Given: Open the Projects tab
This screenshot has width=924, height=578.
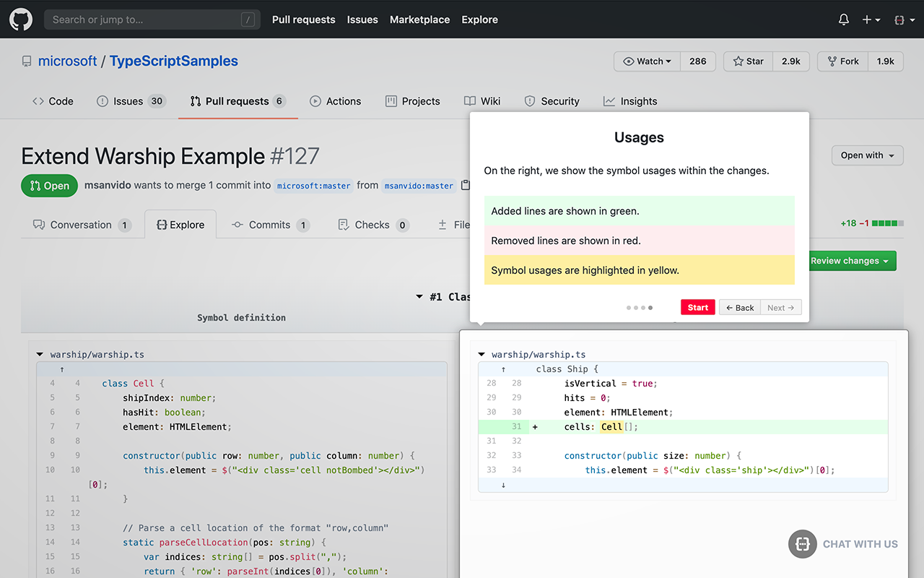Looking at the screenshot, I should 413,101.
